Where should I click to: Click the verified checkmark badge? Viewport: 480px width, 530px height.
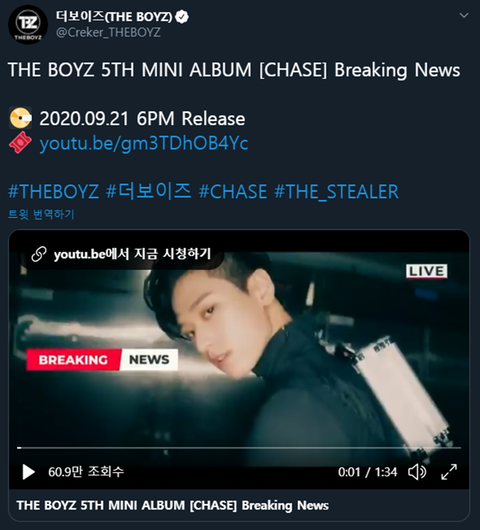pyautogui.click(x=182, y=17)
